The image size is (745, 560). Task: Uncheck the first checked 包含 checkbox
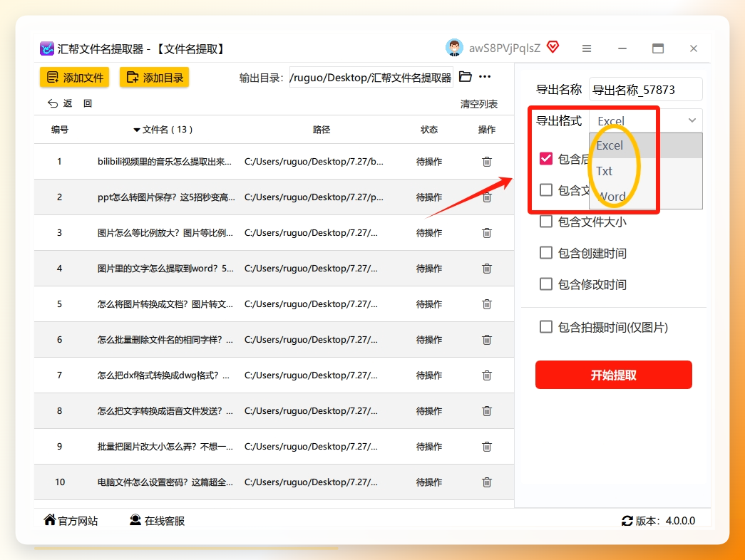point(546,158)
